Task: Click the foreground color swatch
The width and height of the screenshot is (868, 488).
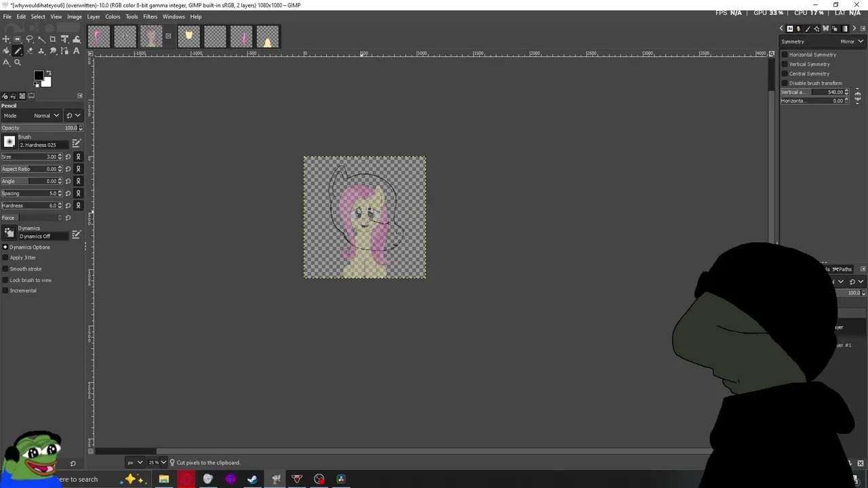Action: tap(39, 76)
